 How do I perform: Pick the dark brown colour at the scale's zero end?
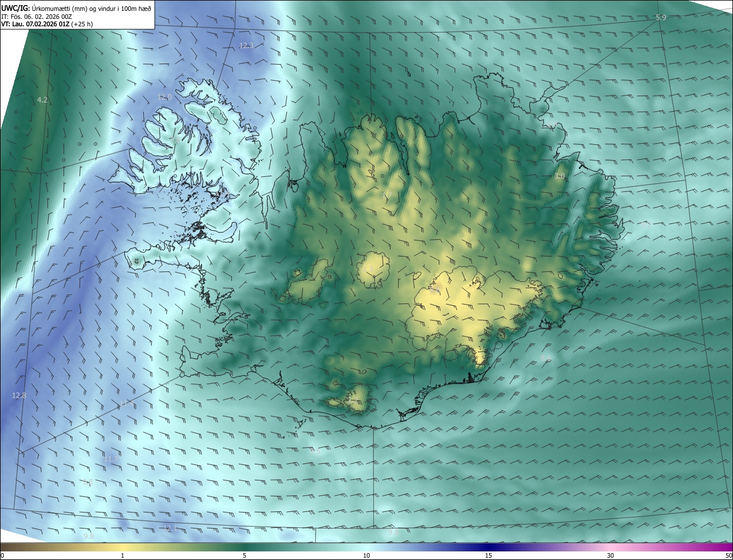[3, 547]
